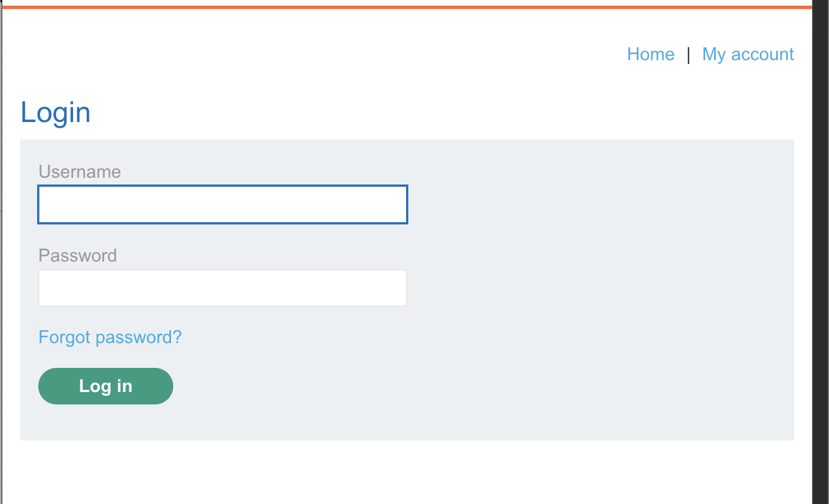The height and width of the screenshot is (504, 829).
Task: Click the dark strip beside the page
Action: (821, 252)
